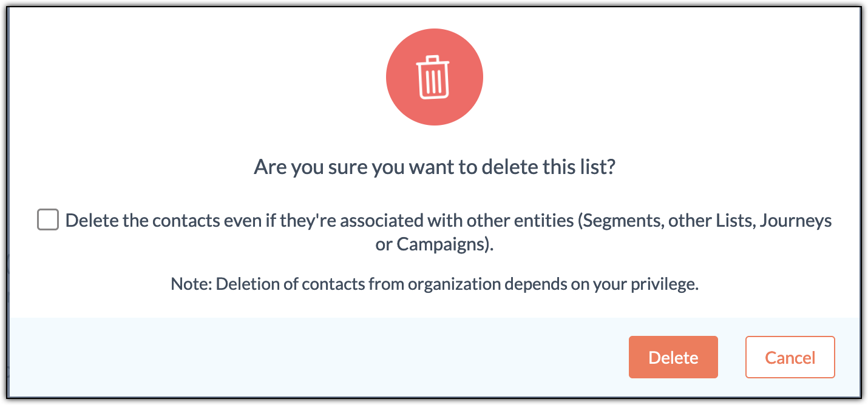This screenshot has width=868, height=405.
Task: Click the light blue footer bar left of Delete
Action: 303,358
